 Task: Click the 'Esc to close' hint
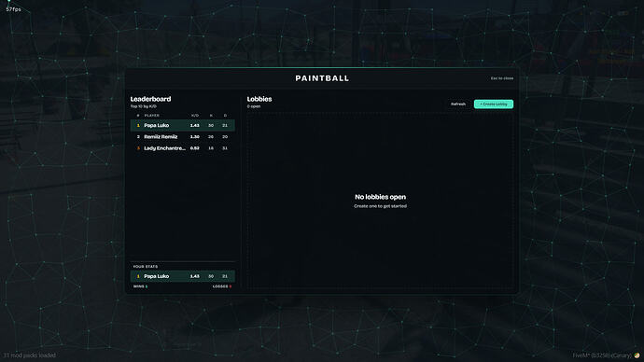[501, 78]
